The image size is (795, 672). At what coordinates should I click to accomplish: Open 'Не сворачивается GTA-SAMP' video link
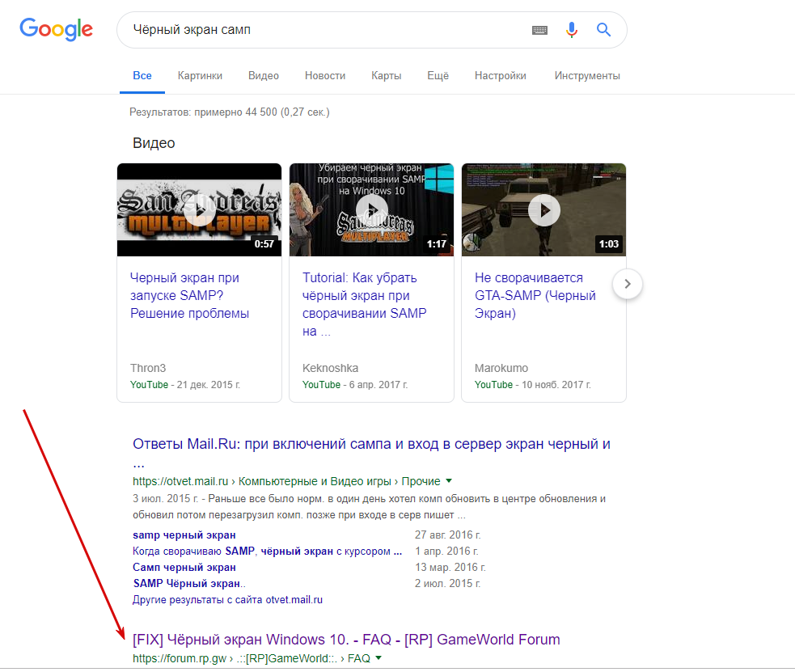point(535,295)
